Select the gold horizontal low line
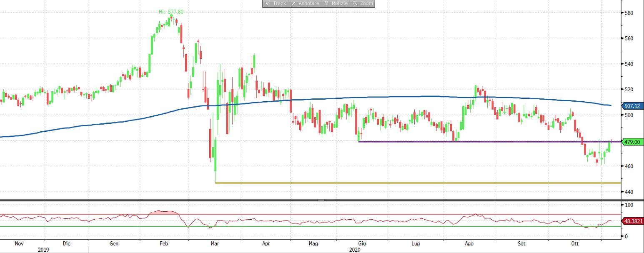The width and height of the screenshot is (644, 253). pos(418,183)
